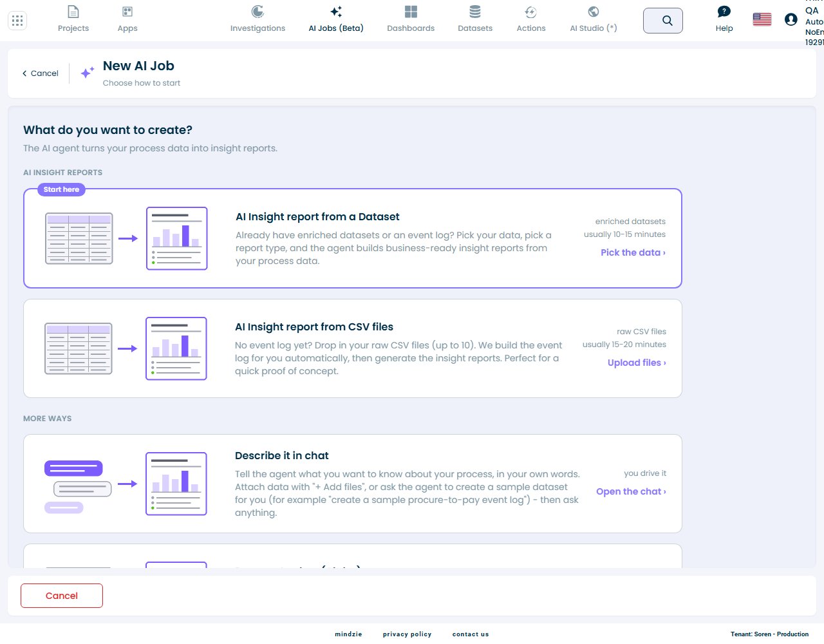824x644 pixels.
Task: Click the raw CSV files label
Action: click(641, 332)
